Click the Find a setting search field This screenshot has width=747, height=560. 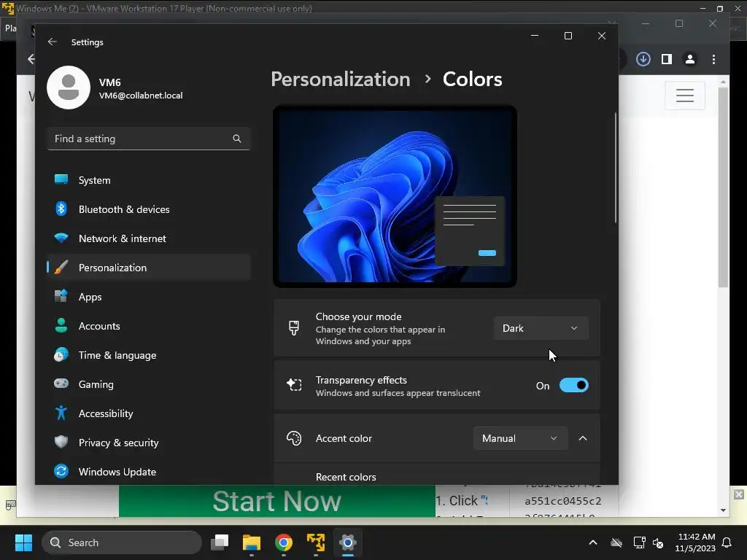click(149, 139)
